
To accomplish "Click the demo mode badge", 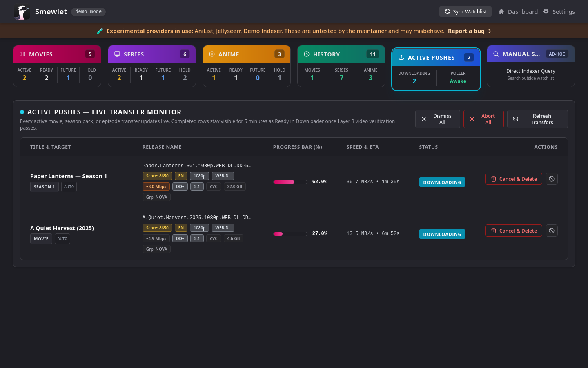I will 88,11.
